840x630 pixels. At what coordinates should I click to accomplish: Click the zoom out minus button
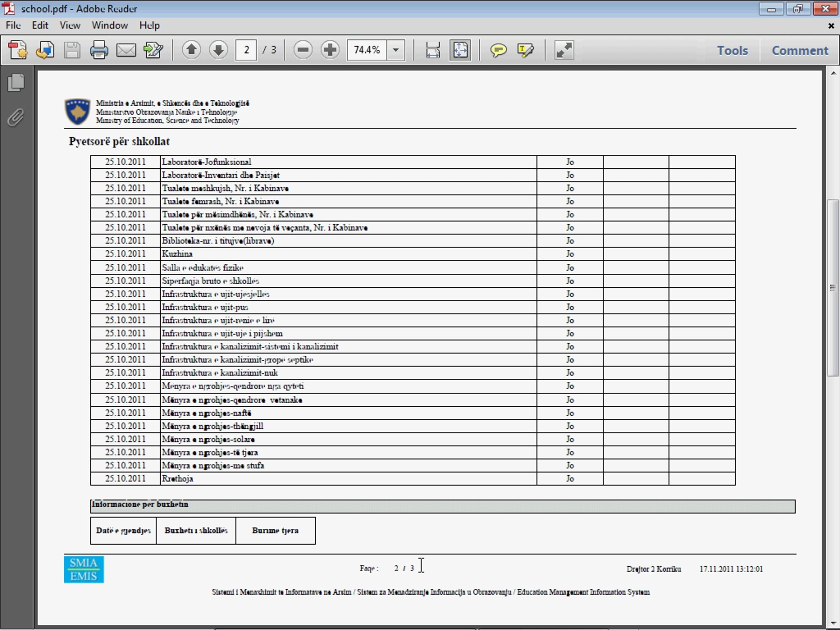coord(303,50)
